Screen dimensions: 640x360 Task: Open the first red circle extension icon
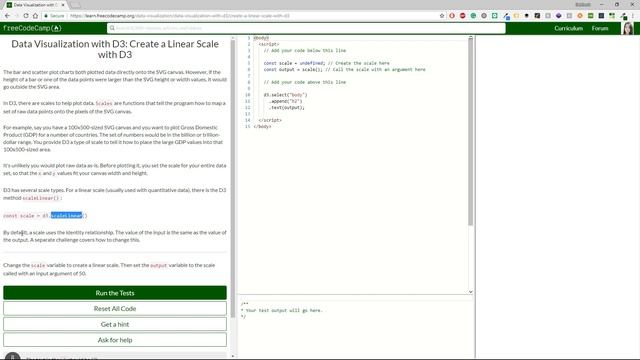pos(452,16)
